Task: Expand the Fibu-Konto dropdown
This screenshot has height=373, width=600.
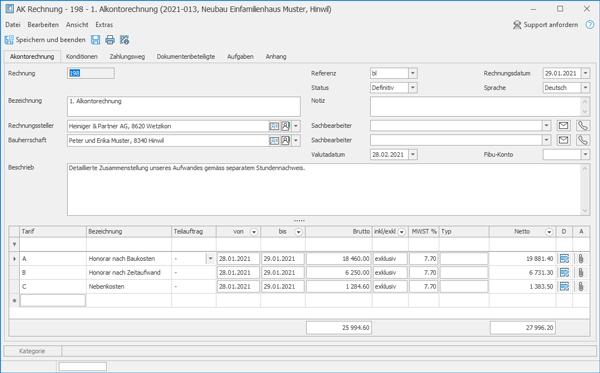Action: [x=585, y=155]
